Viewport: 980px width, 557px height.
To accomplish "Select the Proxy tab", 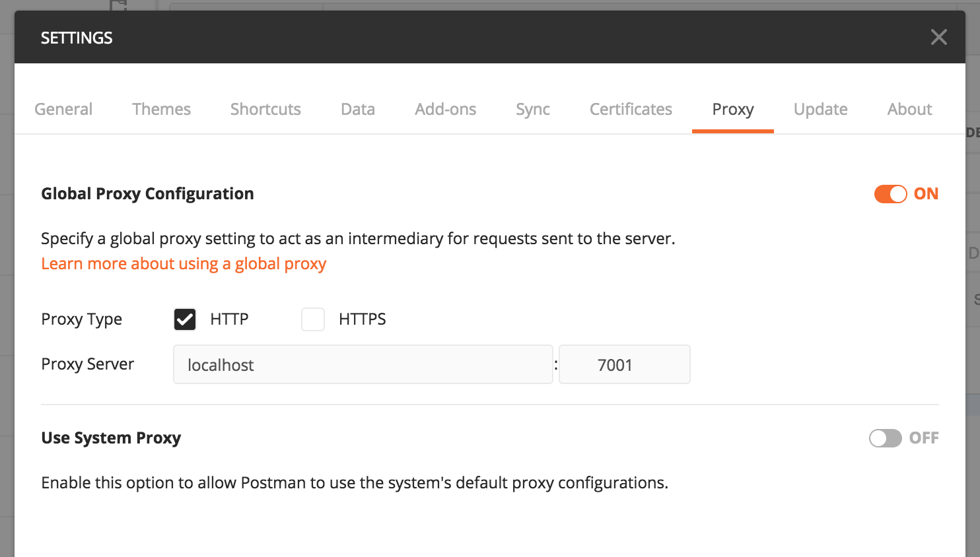I will click(732, 109).
